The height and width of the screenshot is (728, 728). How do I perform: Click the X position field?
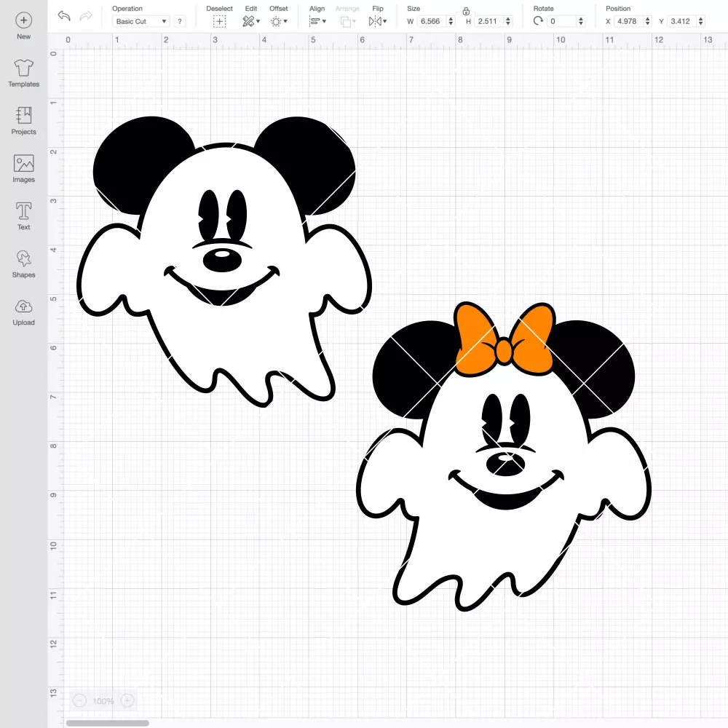click(629, 21)
